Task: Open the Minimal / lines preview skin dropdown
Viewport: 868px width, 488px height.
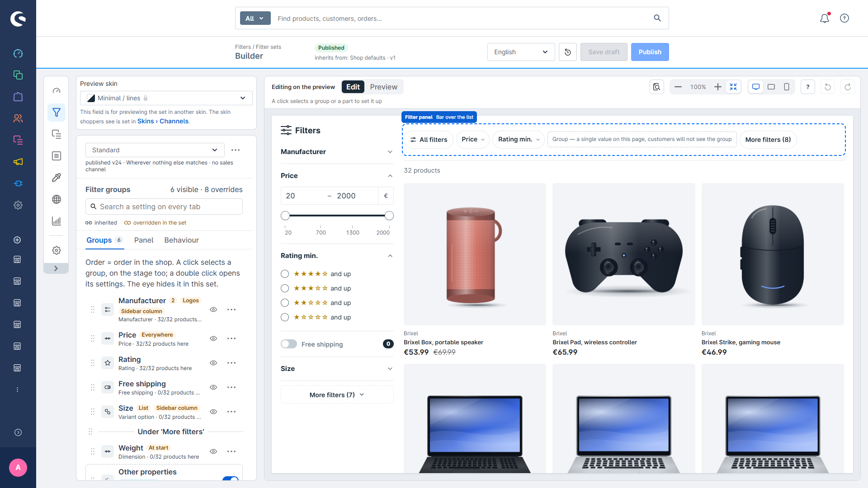Action: 166,98
